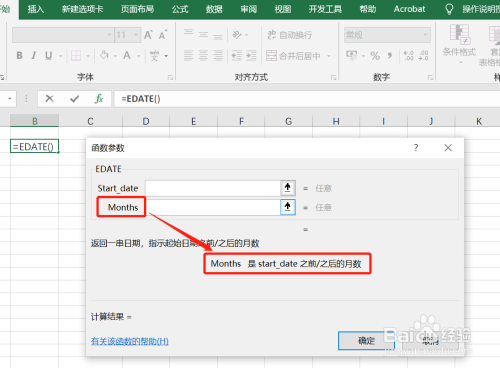Toggle 自动换行 wrap text
Image resolution: width=500 pixels, height=368 pixels.
pos(289,35)
